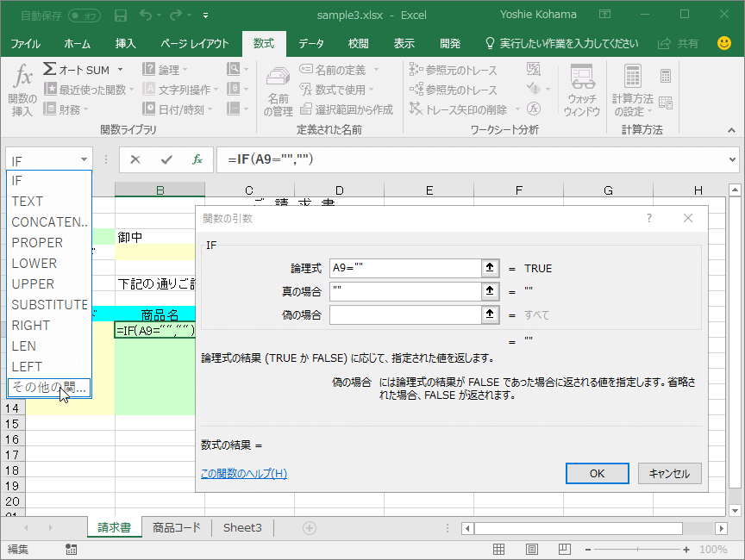This screenshot has height=560, width=745.
Task: Open Name Manager (名前の管理)
Action: pyautogui.click(x=278, y=91)
